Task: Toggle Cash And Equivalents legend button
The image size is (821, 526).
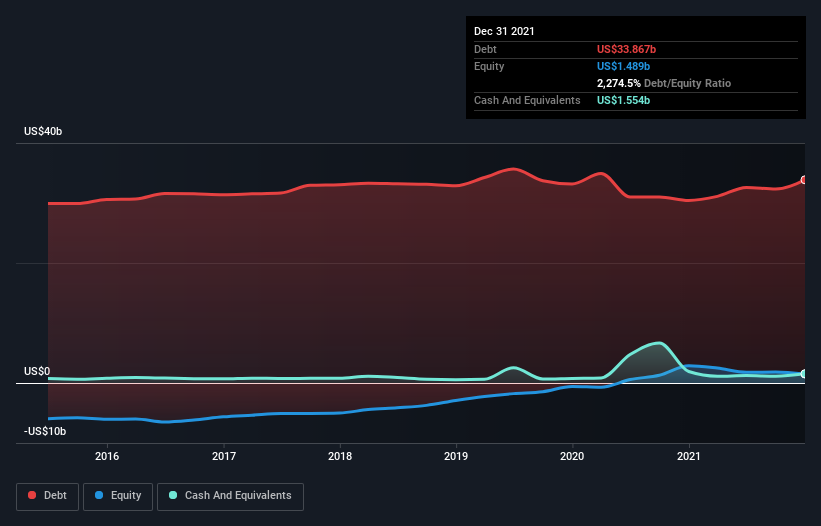Action: pyautogui.click(x=230, y=496)
